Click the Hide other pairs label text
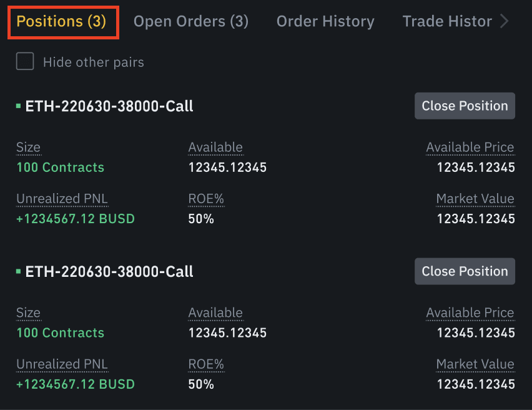The image size is (532, 410). pyautogui.click(x=94, y=62)
